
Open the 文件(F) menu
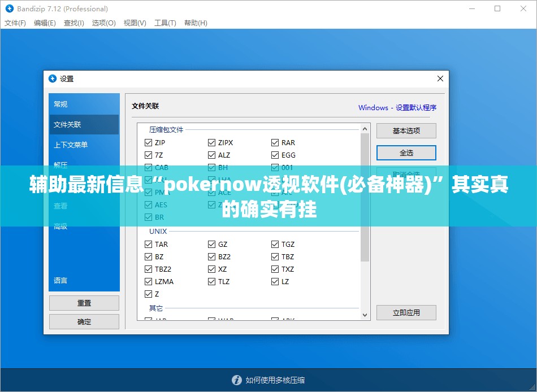click(x=15, y=23)
